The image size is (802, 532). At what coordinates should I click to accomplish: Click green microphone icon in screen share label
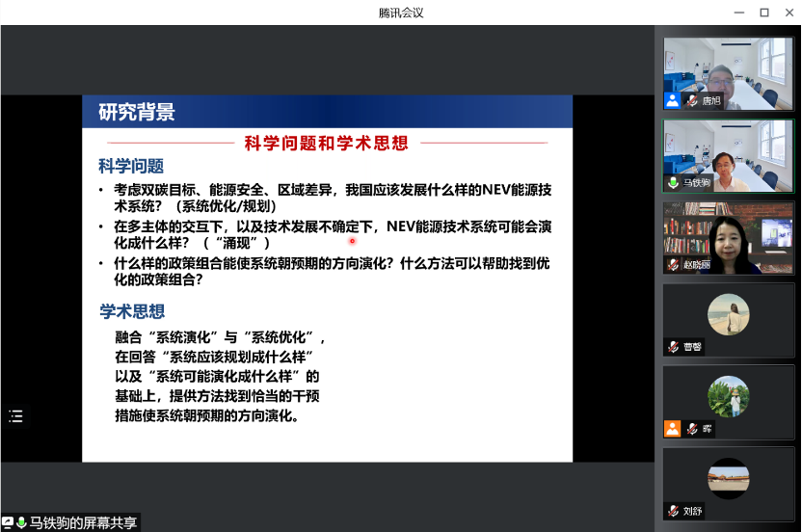click(x=20, y=522)
